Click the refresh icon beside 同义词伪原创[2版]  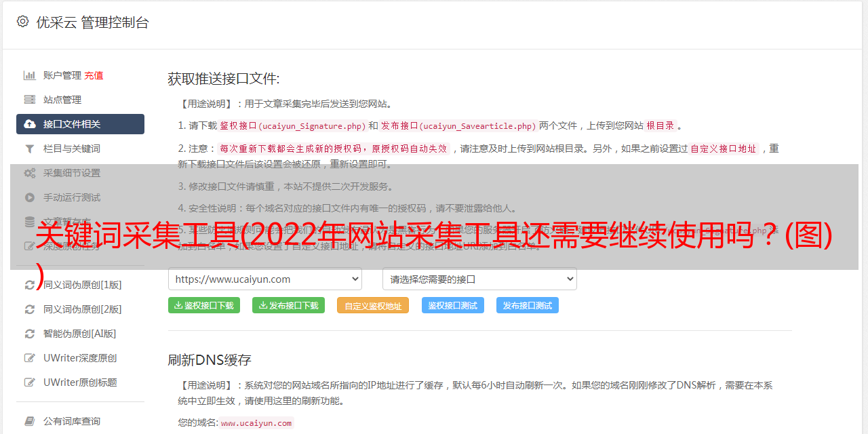tap(30, 309)
